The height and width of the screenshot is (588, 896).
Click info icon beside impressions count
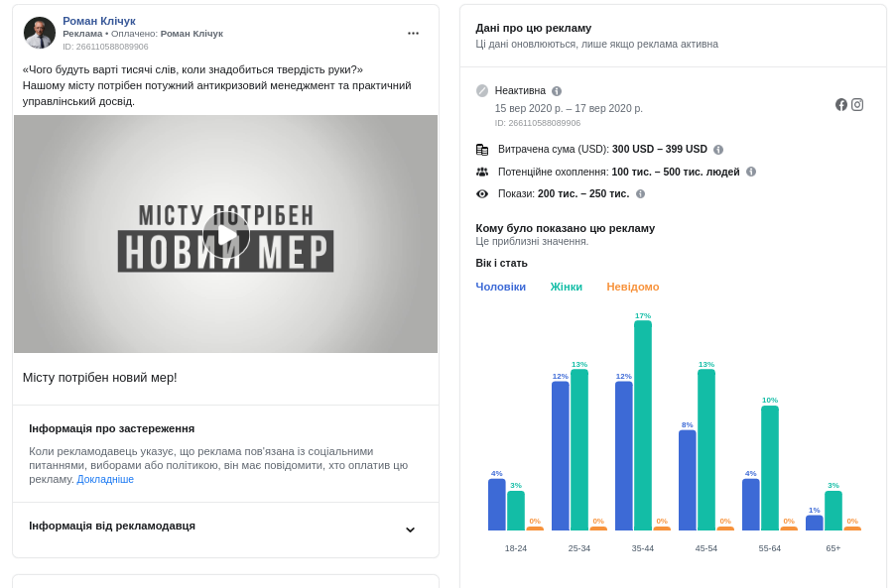tap(640, 194)
